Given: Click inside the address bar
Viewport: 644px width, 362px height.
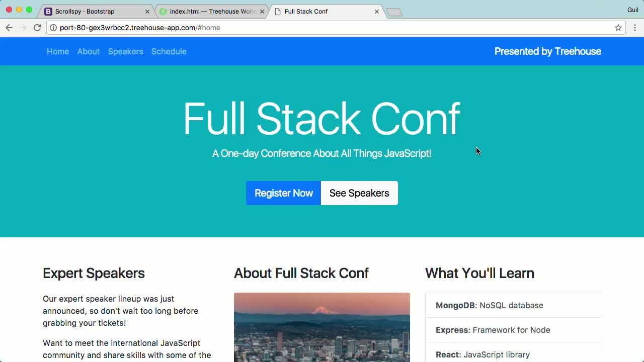Looking at the screenshot, I should [x=252, y=28].
